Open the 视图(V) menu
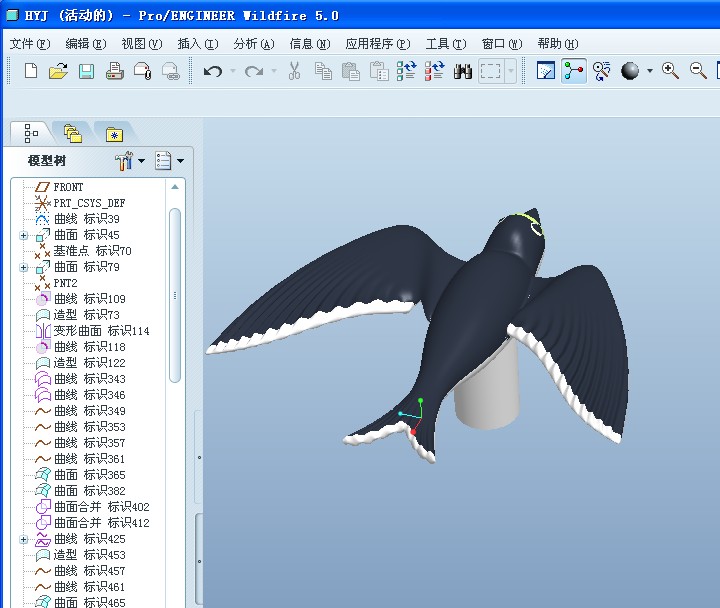 (142, 44)
